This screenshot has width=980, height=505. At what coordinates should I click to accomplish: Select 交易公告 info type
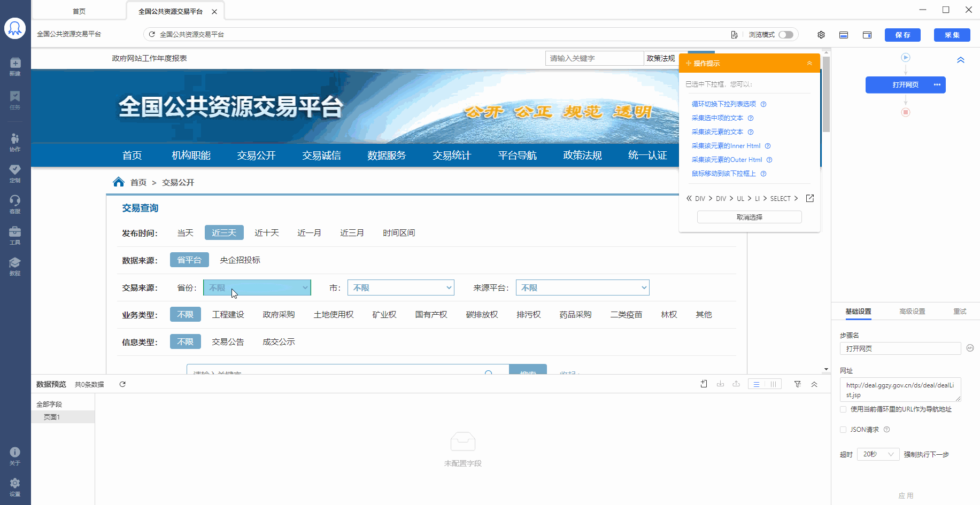[228, 341]
